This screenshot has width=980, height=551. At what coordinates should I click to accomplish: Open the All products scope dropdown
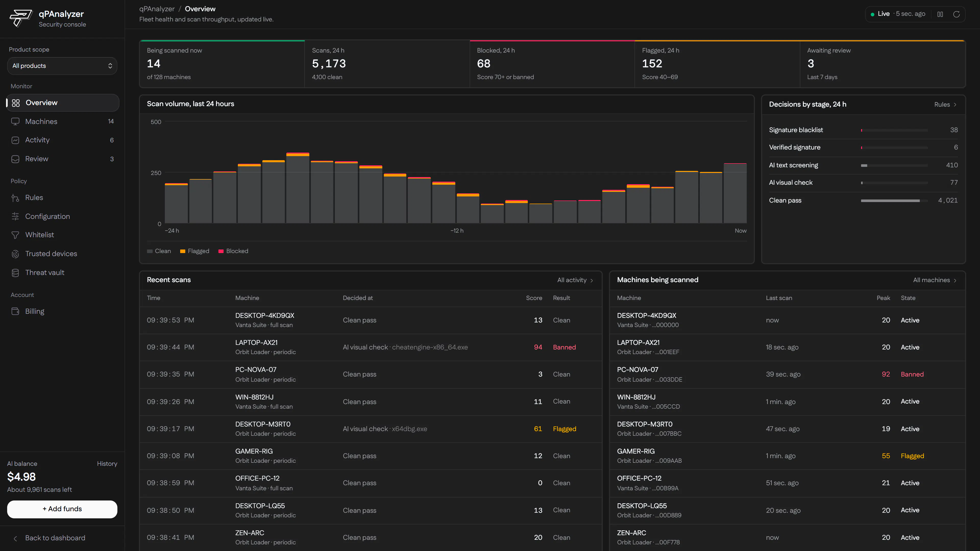62,66
